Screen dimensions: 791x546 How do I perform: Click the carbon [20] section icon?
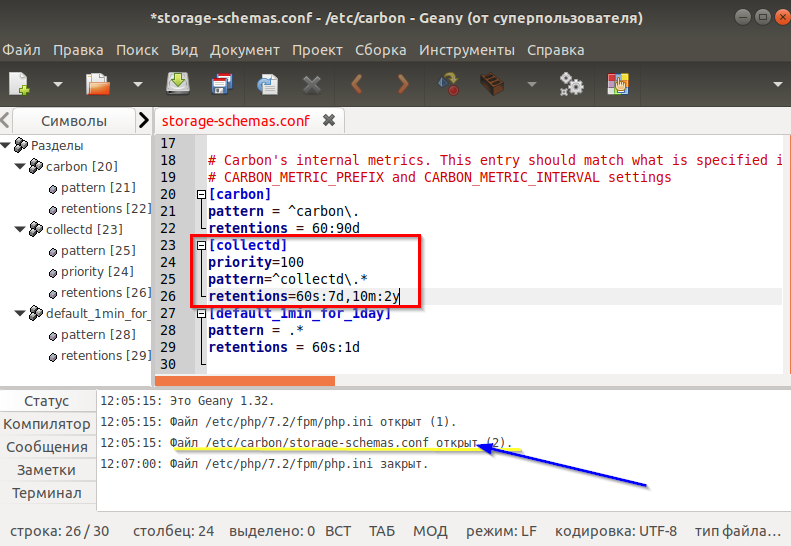coord(36,166)
